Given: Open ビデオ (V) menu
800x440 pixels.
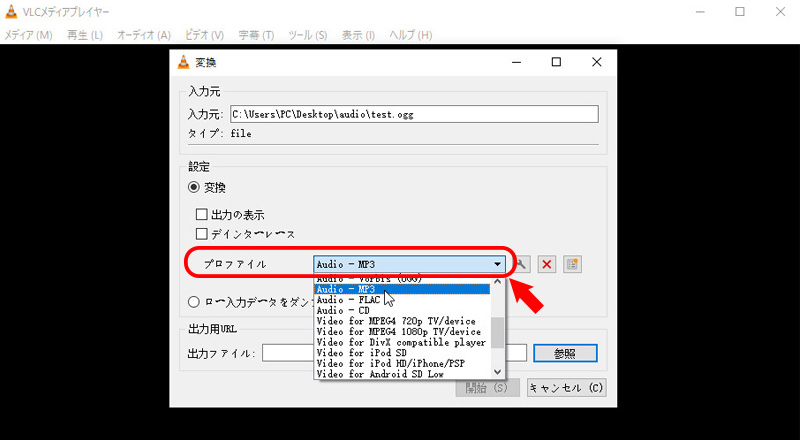Looking at the screenshot, I should click(x=204, y=35).
